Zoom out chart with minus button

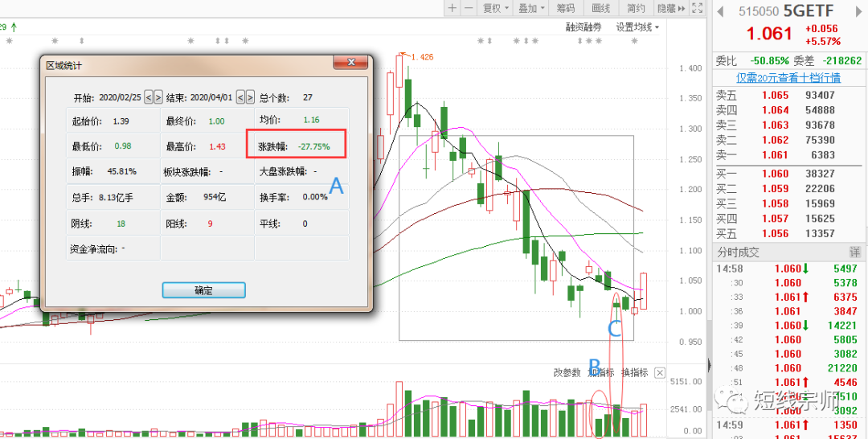[x=469, y=8]
